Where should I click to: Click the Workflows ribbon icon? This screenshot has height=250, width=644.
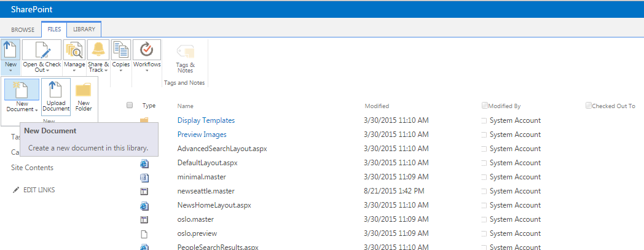coord(147,50)
